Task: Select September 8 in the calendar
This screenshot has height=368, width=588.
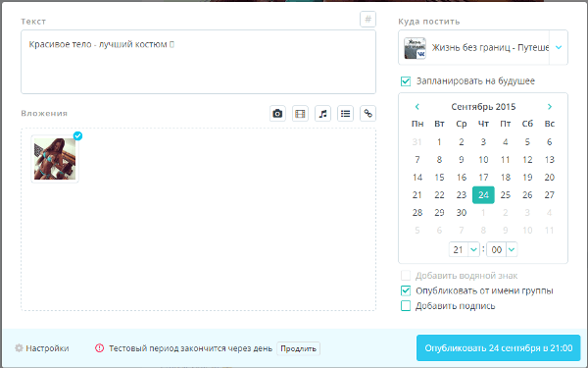Action: pos(439,160)
